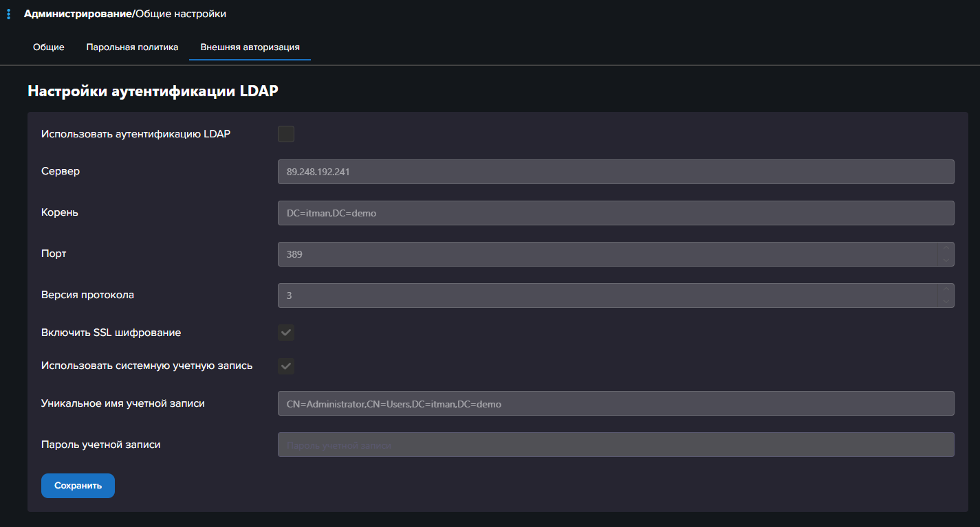Click into the Корень input field

tap(616, 213)
